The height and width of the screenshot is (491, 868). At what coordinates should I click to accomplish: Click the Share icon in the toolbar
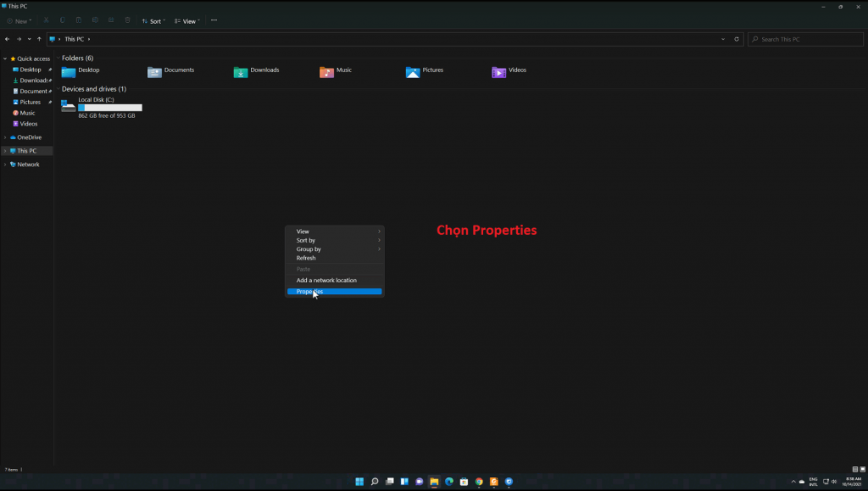pos(110,20)
